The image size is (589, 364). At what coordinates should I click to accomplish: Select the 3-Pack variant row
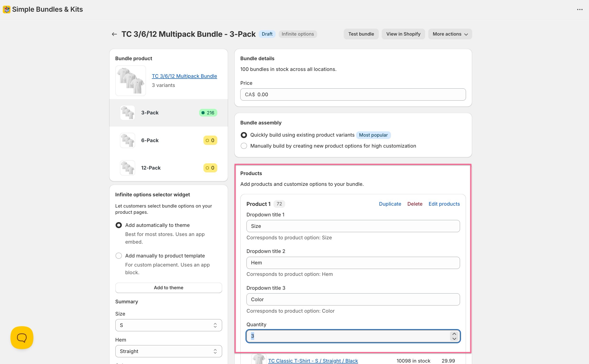point(168,113)
